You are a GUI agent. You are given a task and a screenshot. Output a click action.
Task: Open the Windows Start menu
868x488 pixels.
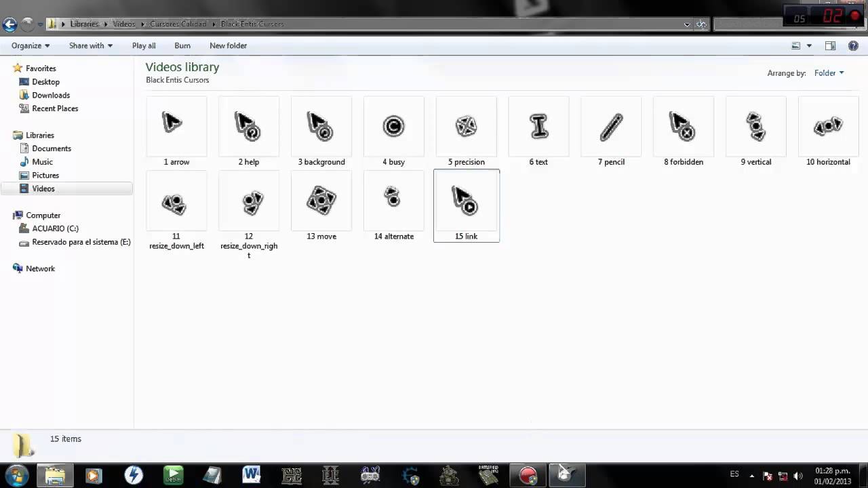(17, 475)
